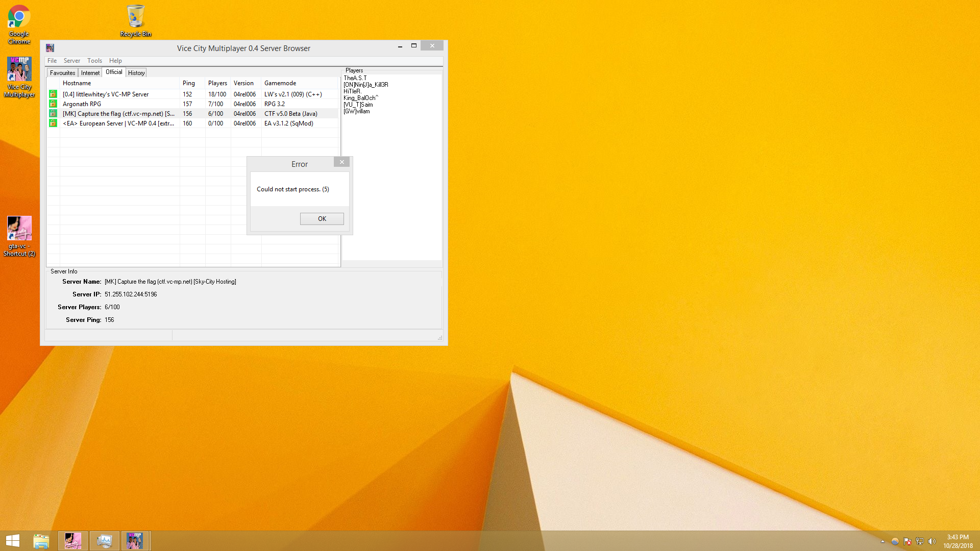Open Google Chrome desktop shortcut
Viewport: 980px width, 551px height.
click(x=19, y=24)
